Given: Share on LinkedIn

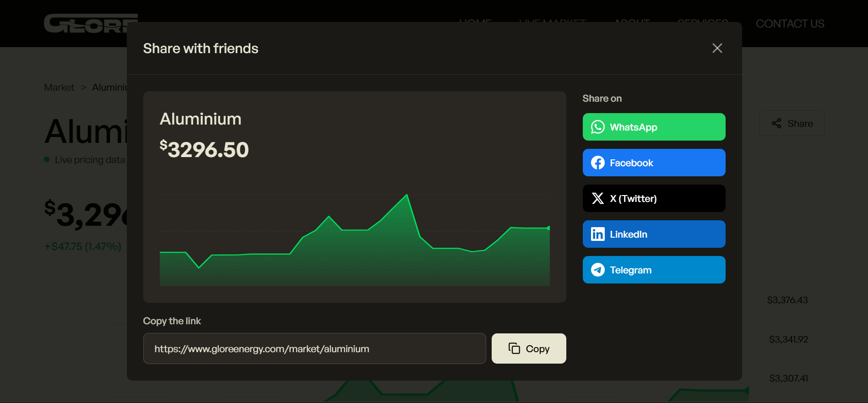Looking at the screenshot, I should coord(654,234).
